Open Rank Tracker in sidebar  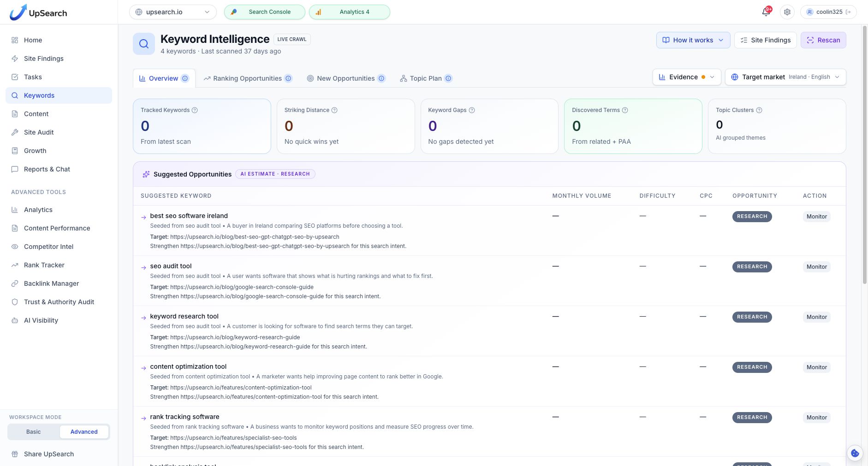[x=59, y=265]
